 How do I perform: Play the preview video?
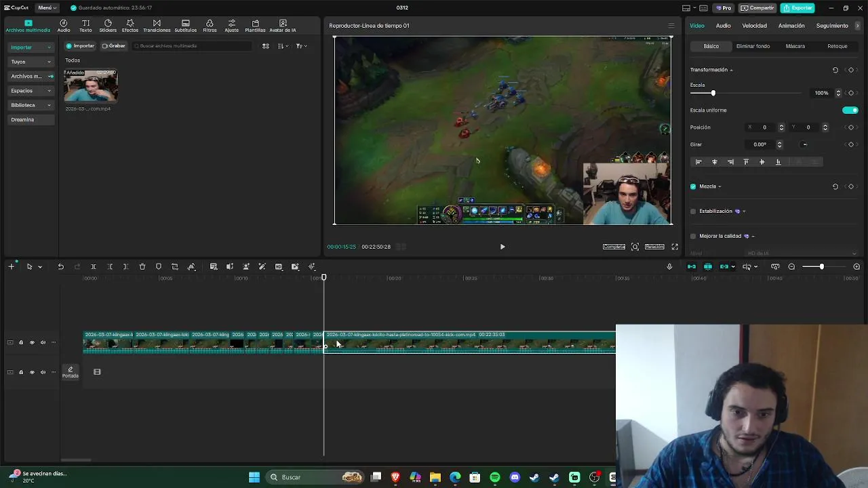pos(502,247)
